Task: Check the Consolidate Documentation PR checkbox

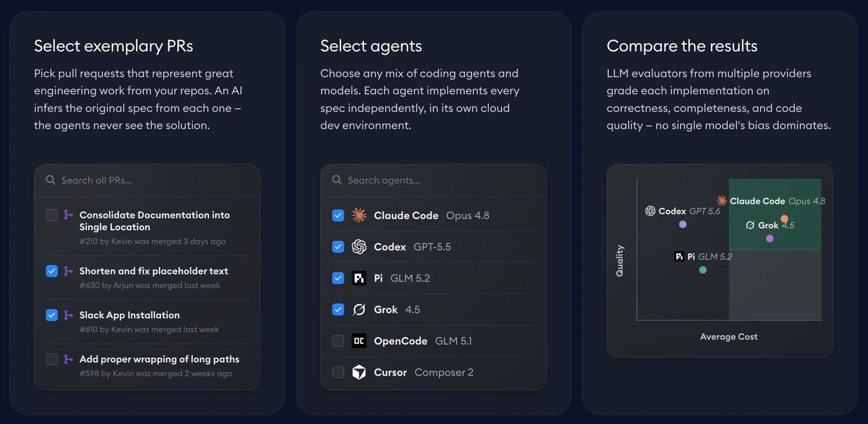Action: point(52,215)
